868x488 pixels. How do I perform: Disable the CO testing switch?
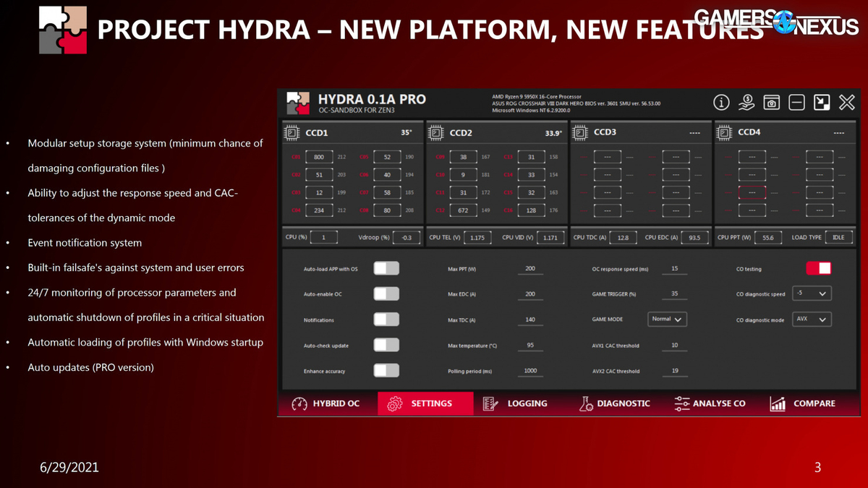click(819, 268)
